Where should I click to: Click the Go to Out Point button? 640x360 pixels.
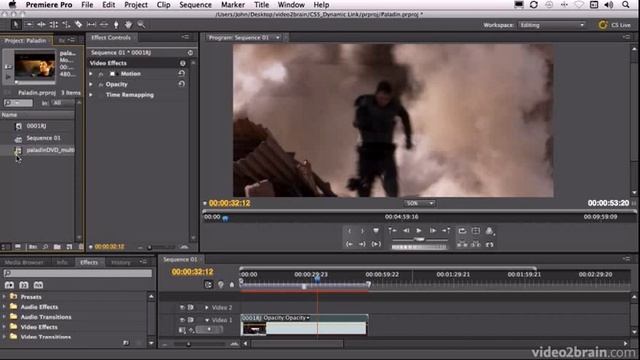coord(362,244)
